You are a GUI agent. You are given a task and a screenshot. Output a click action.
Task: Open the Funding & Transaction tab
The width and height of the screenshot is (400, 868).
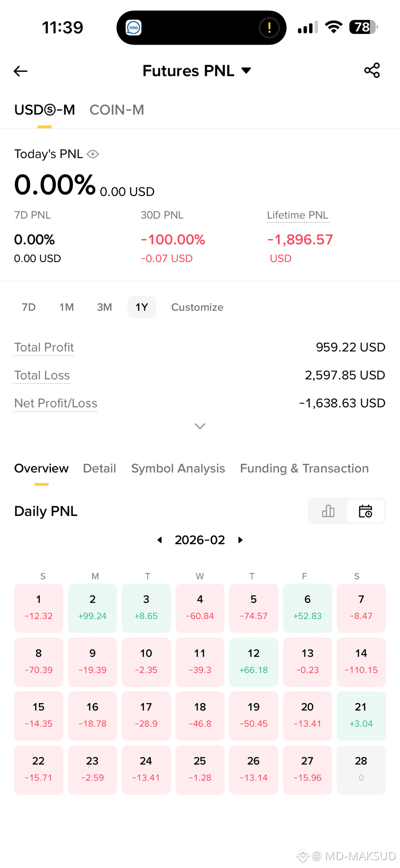coord(304,468)
